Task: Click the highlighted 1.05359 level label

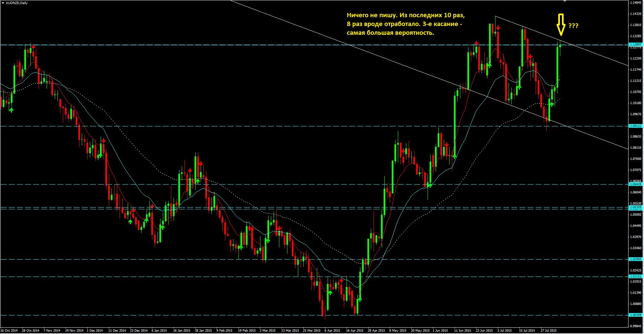Action: coord(636,207)
